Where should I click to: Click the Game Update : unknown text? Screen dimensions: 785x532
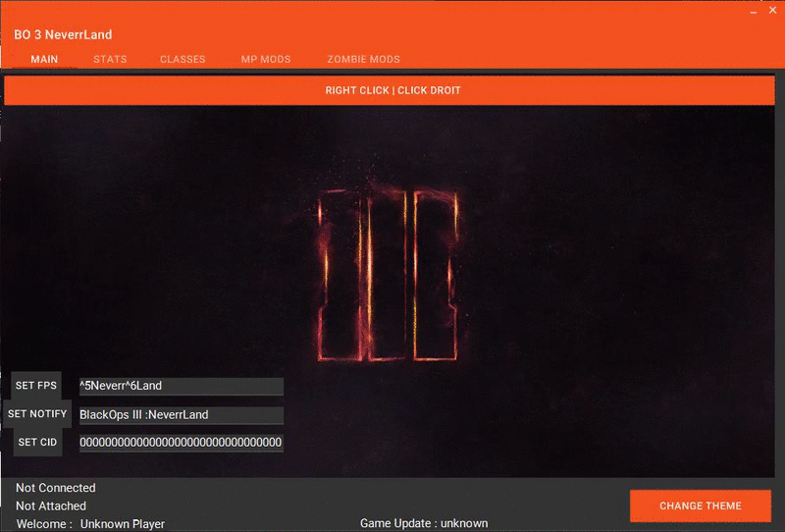(x=424, y=523)
